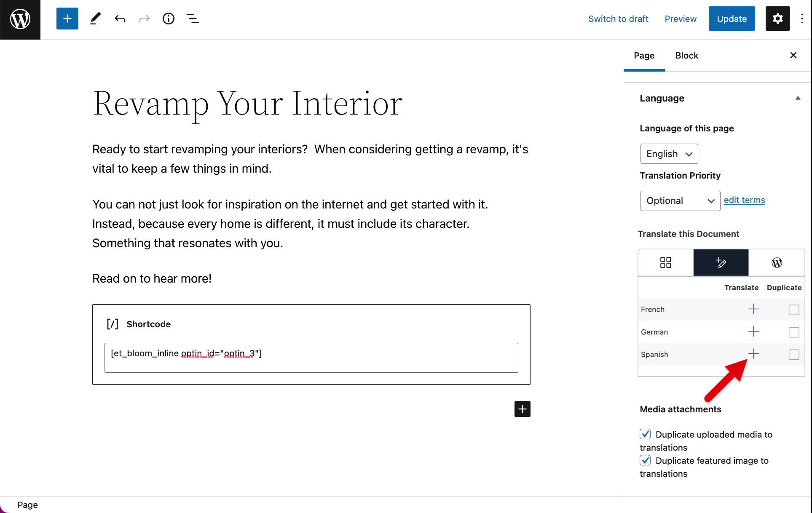
Task: Collapse the Language panel arrow
Action: click(x=798, y=98)
